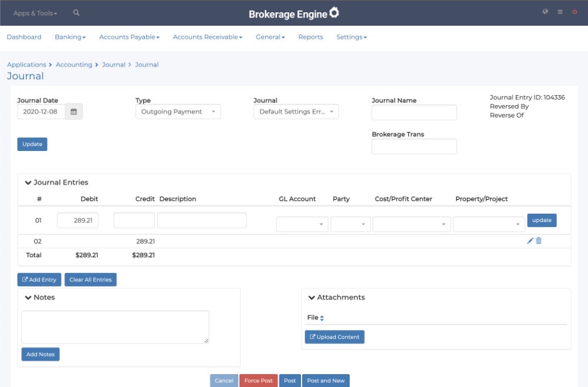Click the last Journal breadcrumb link

[x=147, y=65]
